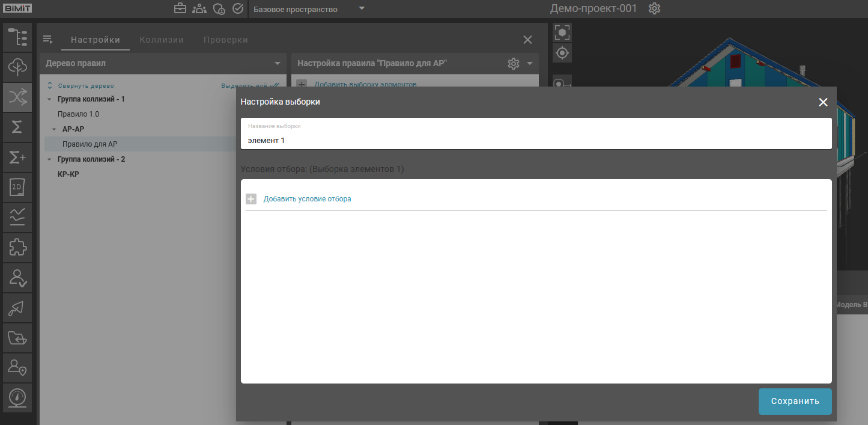
Task: Collapse the Группа коллизий - 1 tree node
Action: (x=49, y=99)
